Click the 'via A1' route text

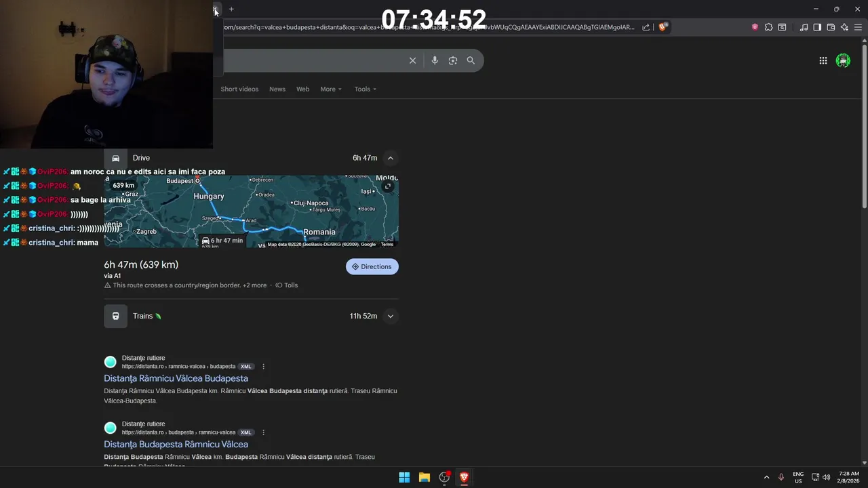(x=113, y=276)
